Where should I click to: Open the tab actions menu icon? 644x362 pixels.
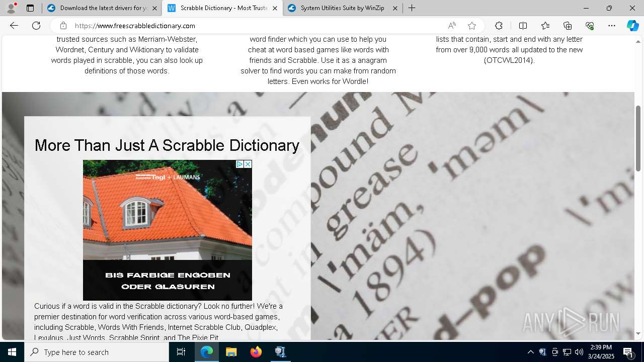[x=30, y=8]
